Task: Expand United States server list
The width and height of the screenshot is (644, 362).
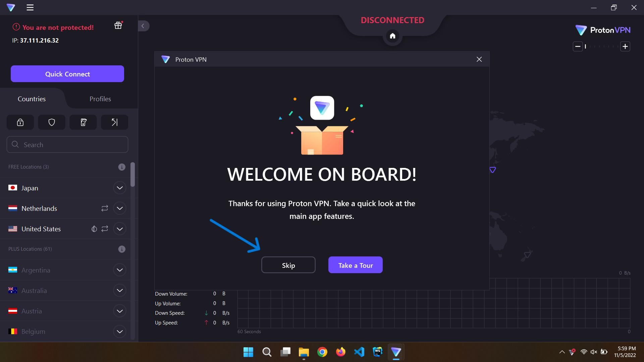Action: tap(120, 229)
